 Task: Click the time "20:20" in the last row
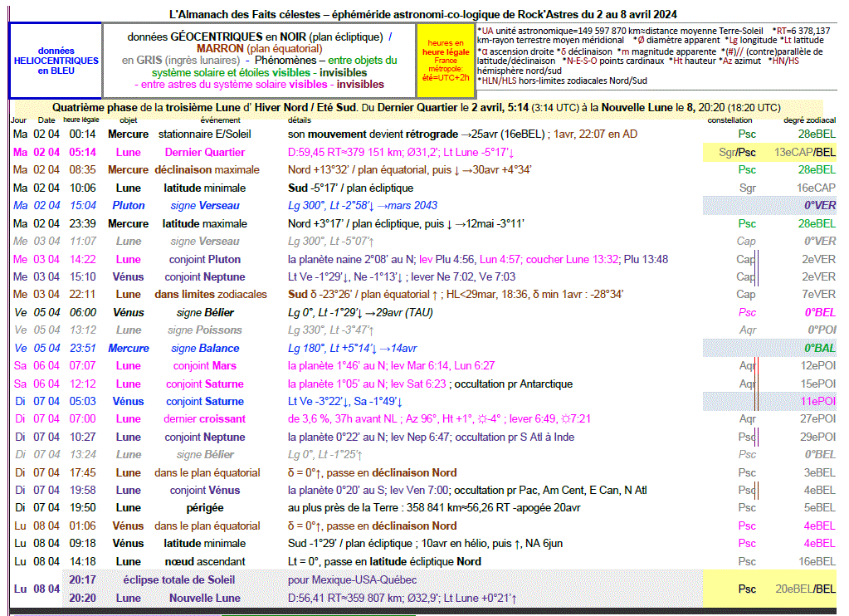click(82, 598)
